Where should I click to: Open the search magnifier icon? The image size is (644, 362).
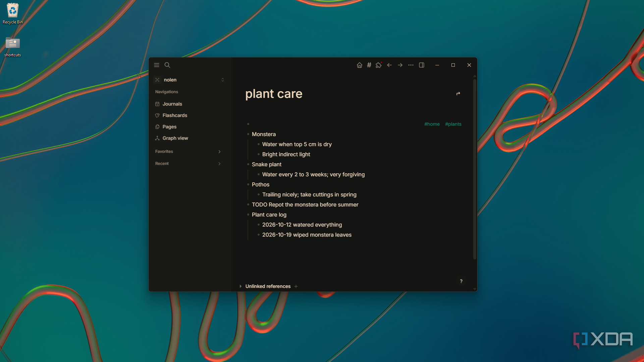167,65
